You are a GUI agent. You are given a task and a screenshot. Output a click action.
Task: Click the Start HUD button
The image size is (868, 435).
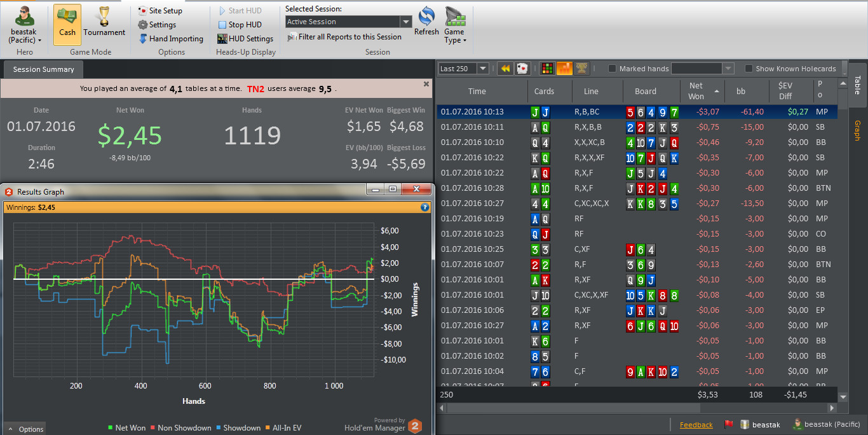[240, 11]
